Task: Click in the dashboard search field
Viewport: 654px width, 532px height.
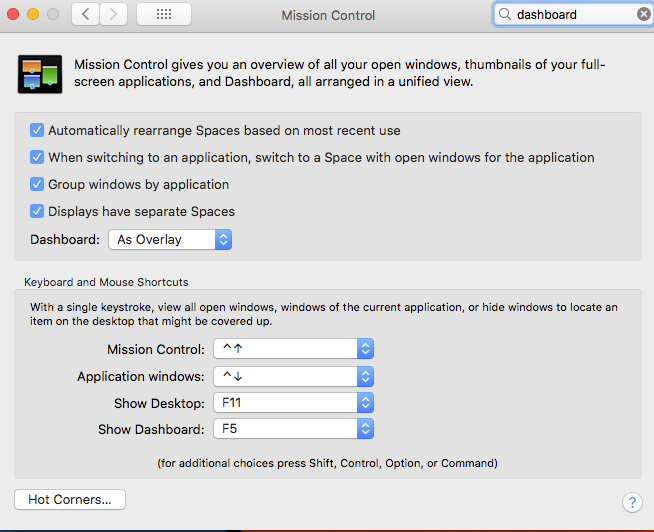Action: pyautogui.click(x=574, y=15)
